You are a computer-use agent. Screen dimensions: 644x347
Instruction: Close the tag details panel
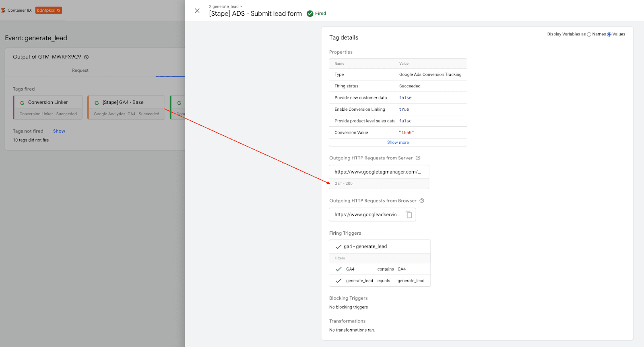click(197, 11)
